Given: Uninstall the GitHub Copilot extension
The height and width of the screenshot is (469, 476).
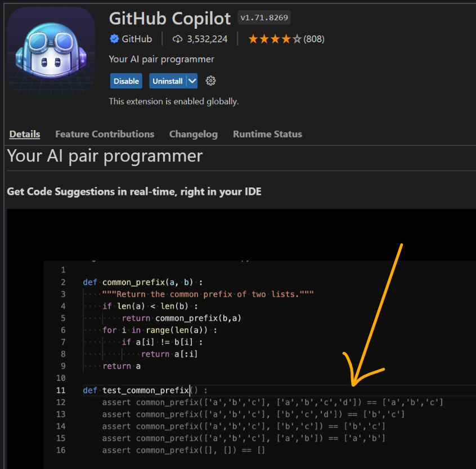Looking at the screenshot, I should pos(168,81).
